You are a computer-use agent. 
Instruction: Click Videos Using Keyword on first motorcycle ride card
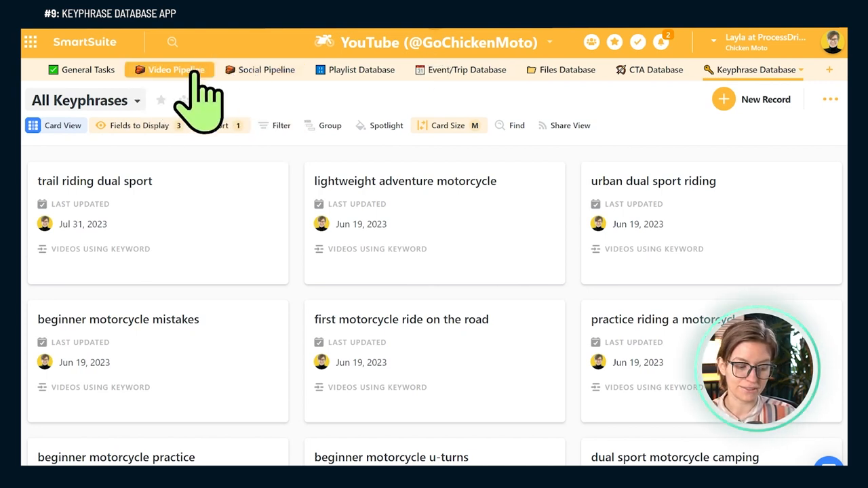[377, 387]
